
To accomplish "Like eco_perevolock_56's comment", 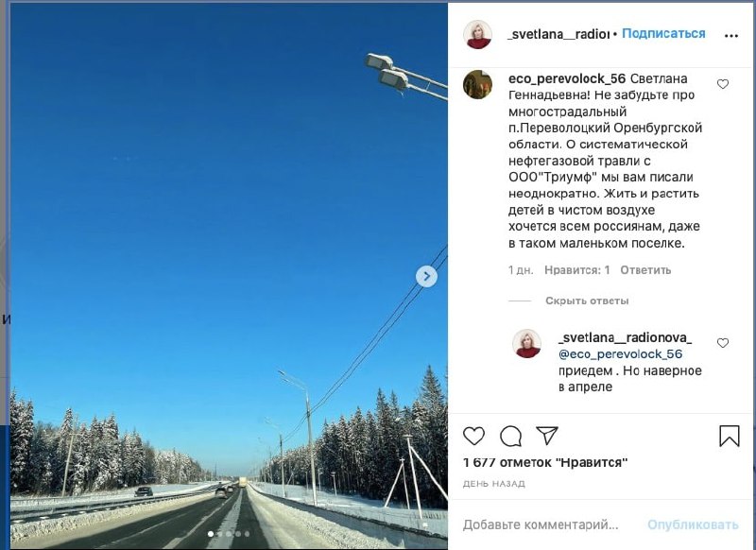I will (x=722, y=84).
